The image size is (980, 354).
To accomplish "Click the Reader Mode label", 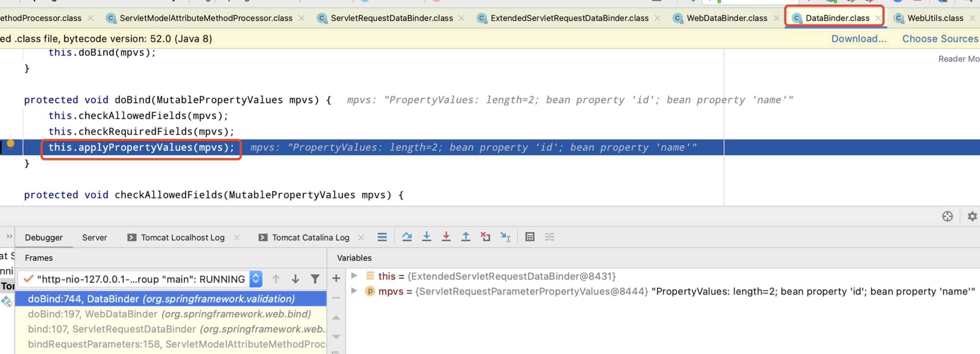I will coord(959,59).
